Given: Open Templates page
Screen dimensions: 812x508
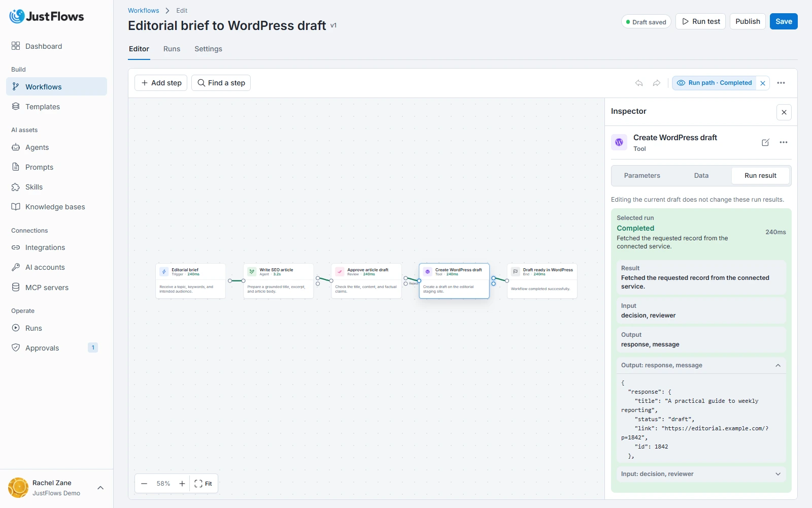Looking at the screenshot, I should pyautogui.click(x=56, y=107).
